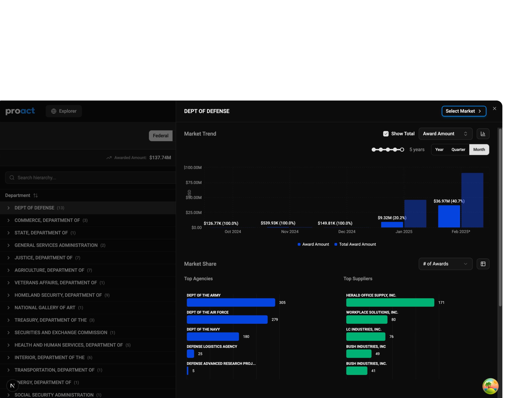Switch trend to Year
The image size is (532, 398).
tap(439, 150)
